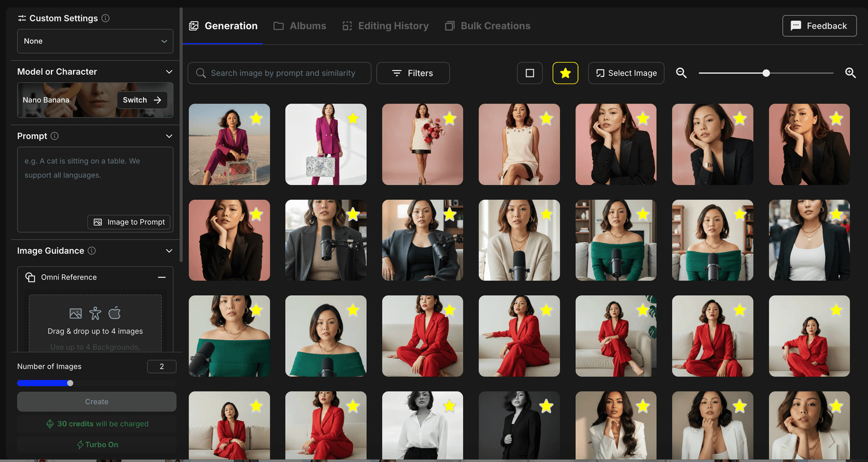This screenshot has width=868, height=462.
Task: Collapse the Prompt section chevron
Action: click(169, 136)
